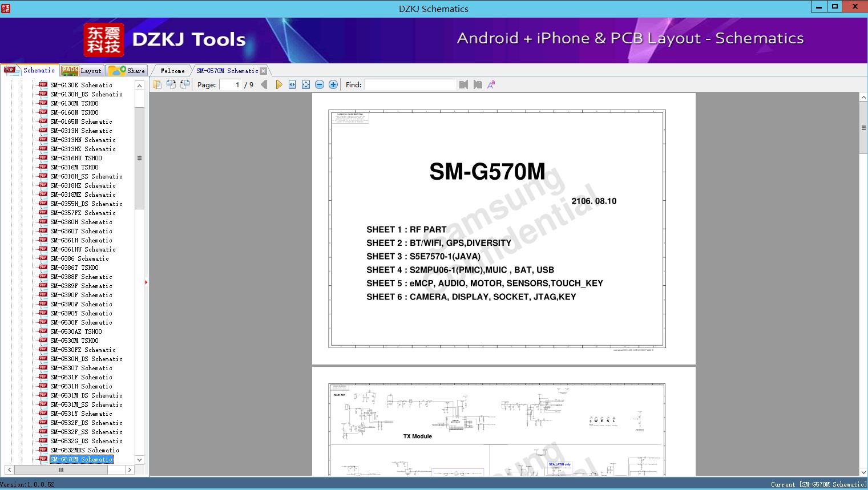Select the SM-G570M Schematic document tab
868x490 pixels.
[x=227, y=71]
